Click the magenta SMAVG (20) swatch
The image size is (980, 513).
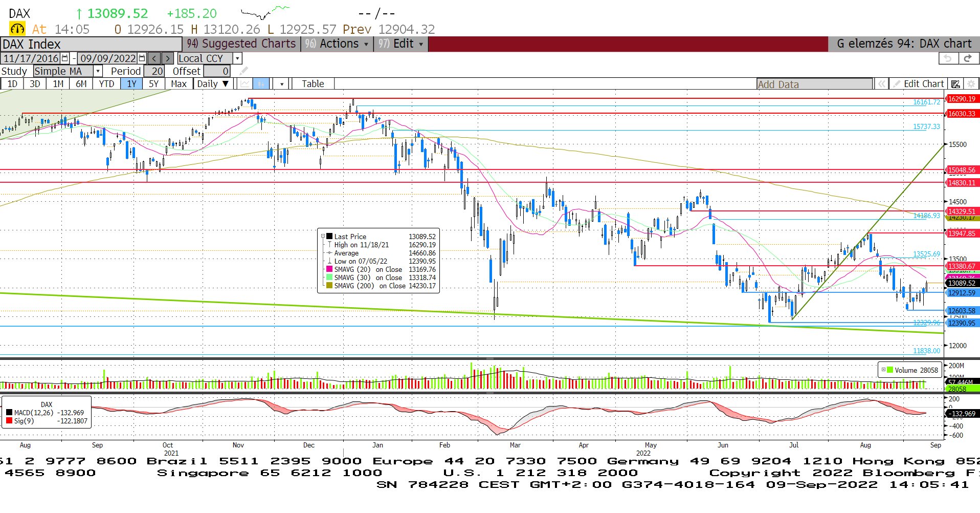330,269
